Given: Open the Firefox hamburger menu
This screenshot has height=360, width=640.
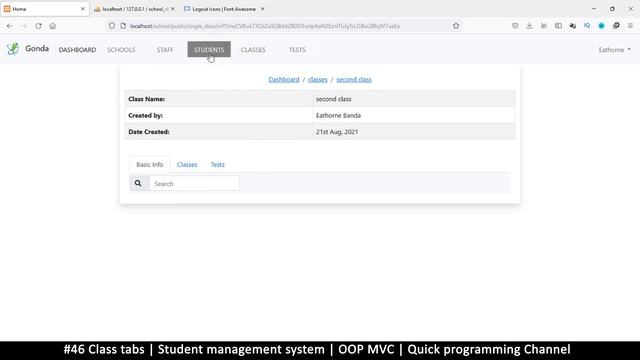Looking at the screenshot, I should point(630,26).
